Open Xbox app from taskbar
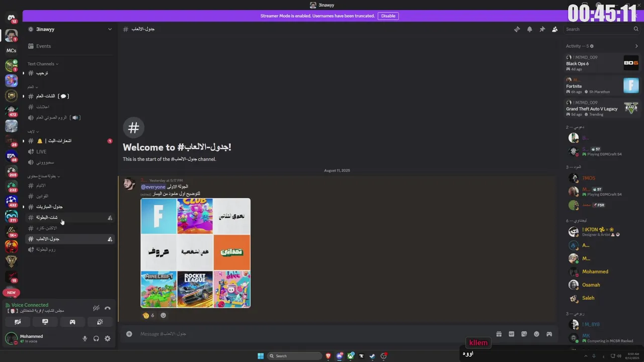644x362 pixels. tap(351, 356)
